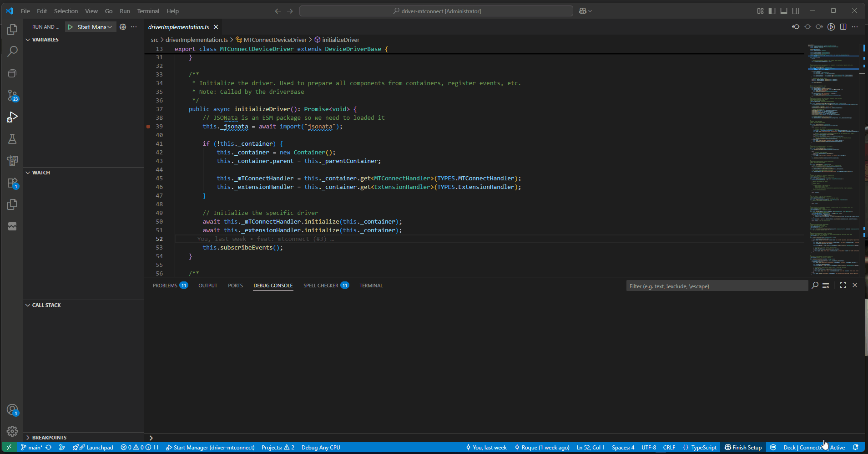Switch to the PROBLEMS tab
The image size is (868, 454).
click(x=170, y=286)
